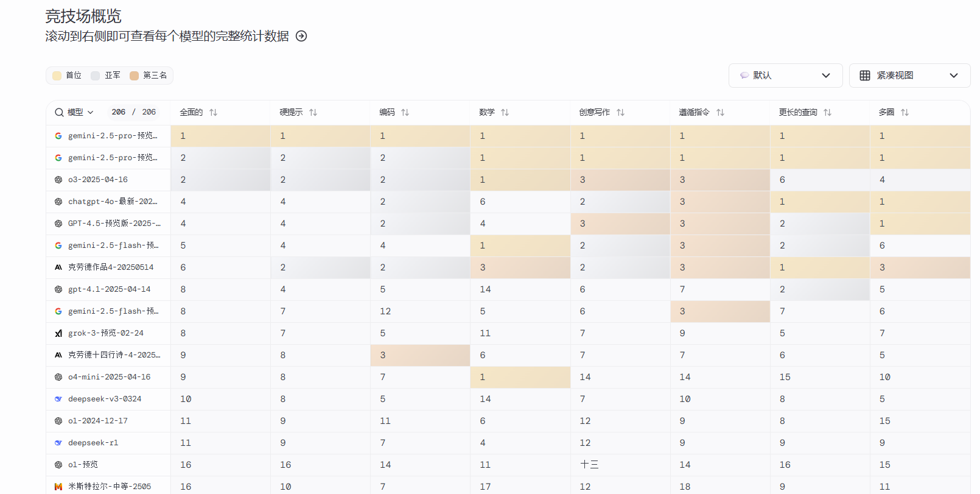Click Google icon beside gemini-2.5-flash row ranked 5

tap(58, 245)
